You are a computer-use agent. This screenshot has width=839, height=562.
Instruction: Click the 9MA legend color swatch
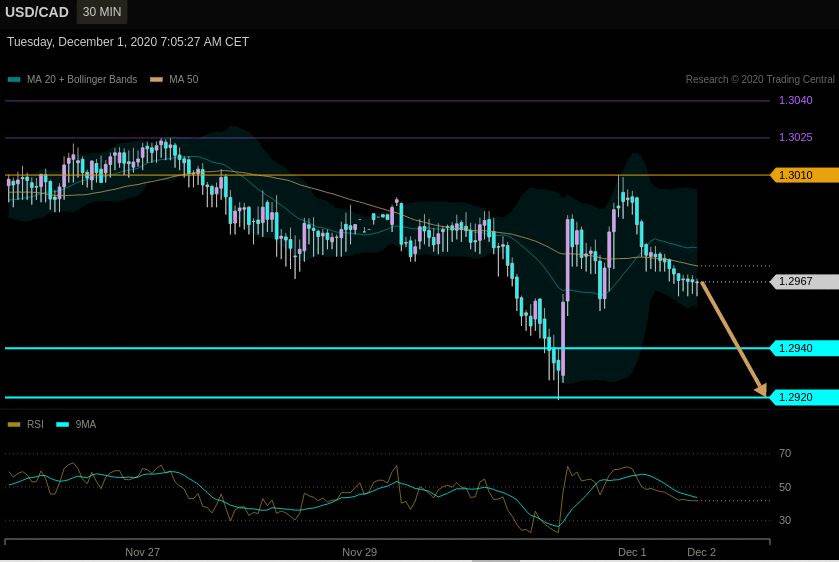click(x=63, y=425)
